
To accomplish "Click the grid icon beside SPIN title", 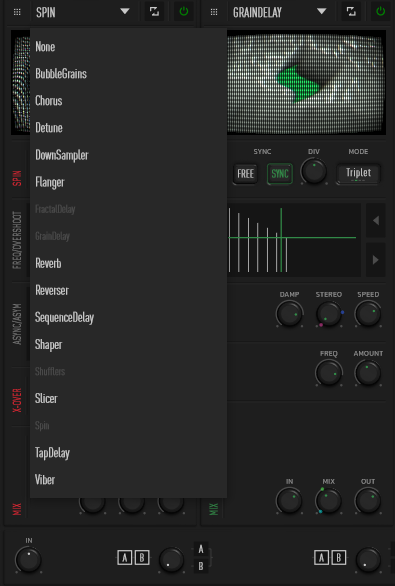I will pyautogui.click(x=17, y=12).
